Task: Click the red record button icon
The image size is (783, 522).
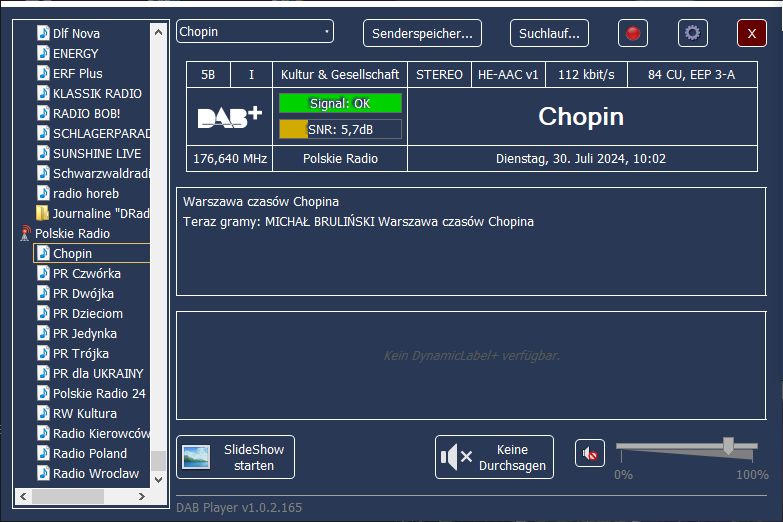Action: click(632, 33)
